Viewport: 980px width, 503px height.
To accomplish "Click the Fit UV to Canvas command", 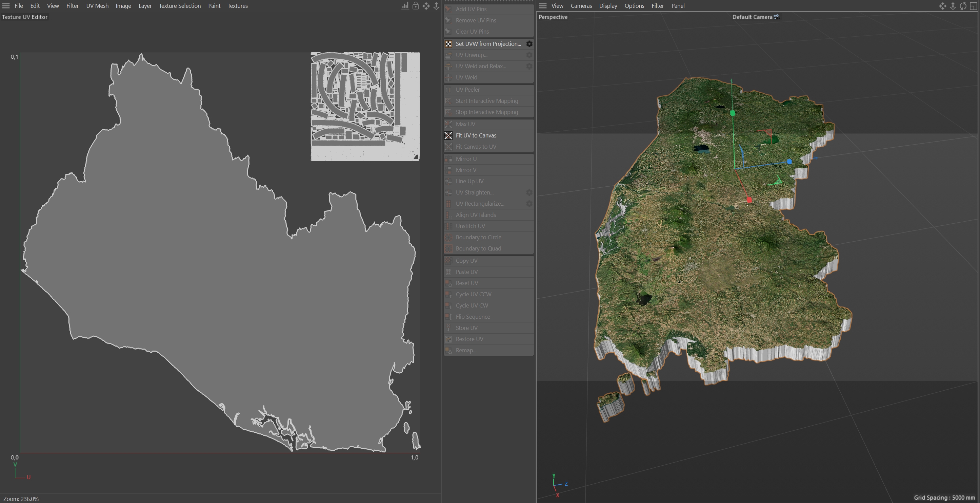I will 476,135.
